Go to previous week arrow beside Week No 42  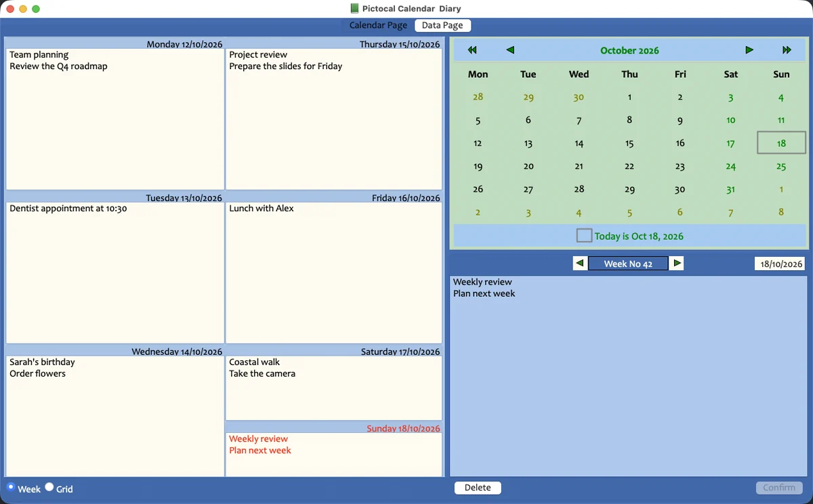tap(580, 264)
